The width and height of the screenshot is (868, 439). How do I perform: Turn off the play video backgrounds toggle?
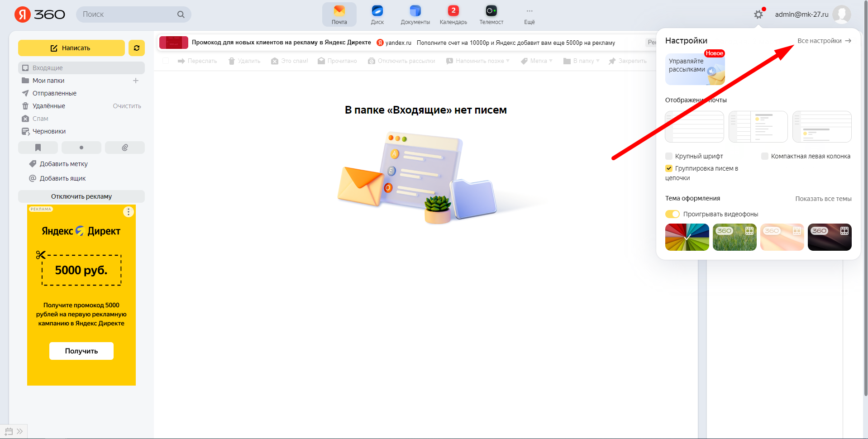pyautogui.click(x=672, y=214)
